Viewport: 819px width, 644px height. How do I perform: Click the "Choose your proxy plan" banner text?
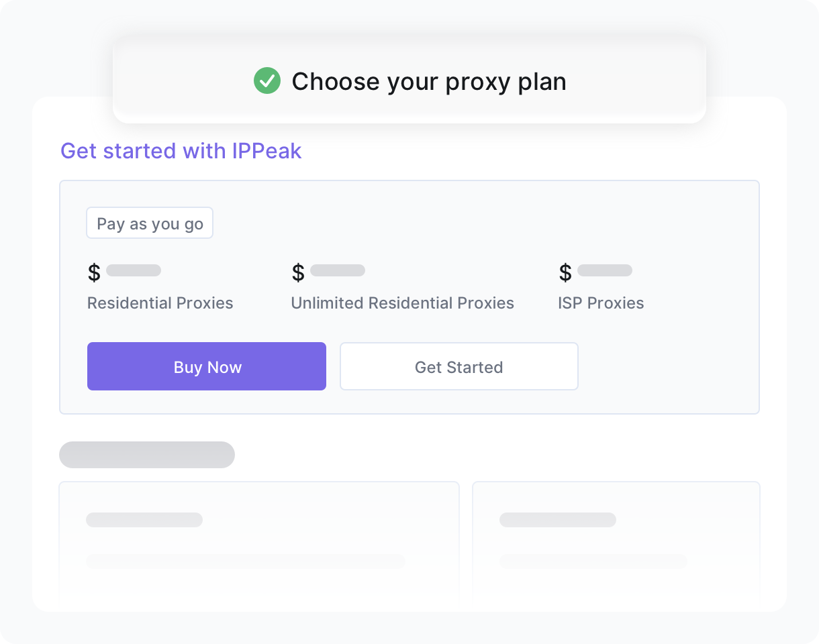[x=429, y=82]
